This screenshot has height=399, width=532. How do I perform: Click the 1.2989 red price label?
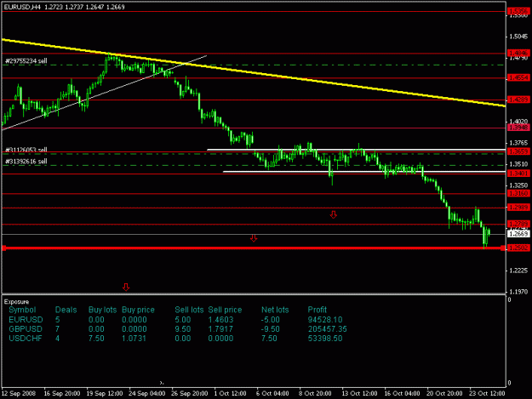click(x=518, y=207)
